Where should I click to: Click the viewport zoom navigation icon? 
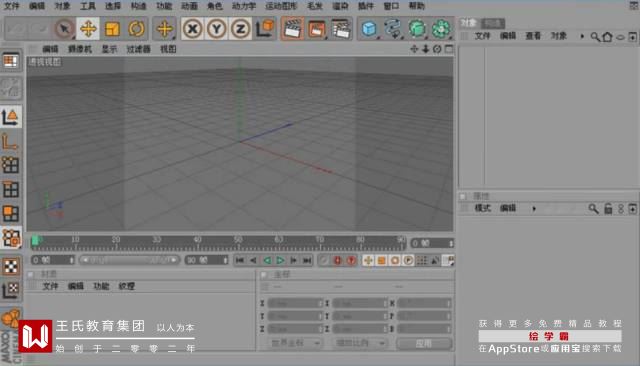click(425, 49)
